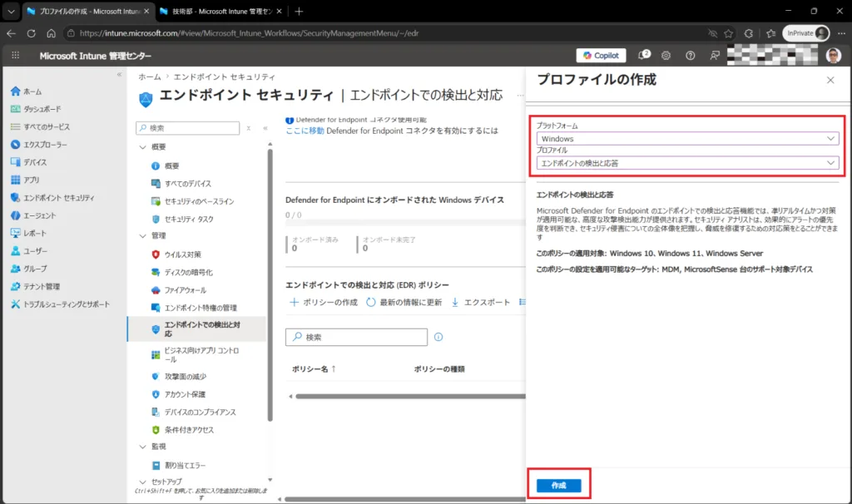
Task: Collapse the resource menu double chevron
Action: point(265,128)
